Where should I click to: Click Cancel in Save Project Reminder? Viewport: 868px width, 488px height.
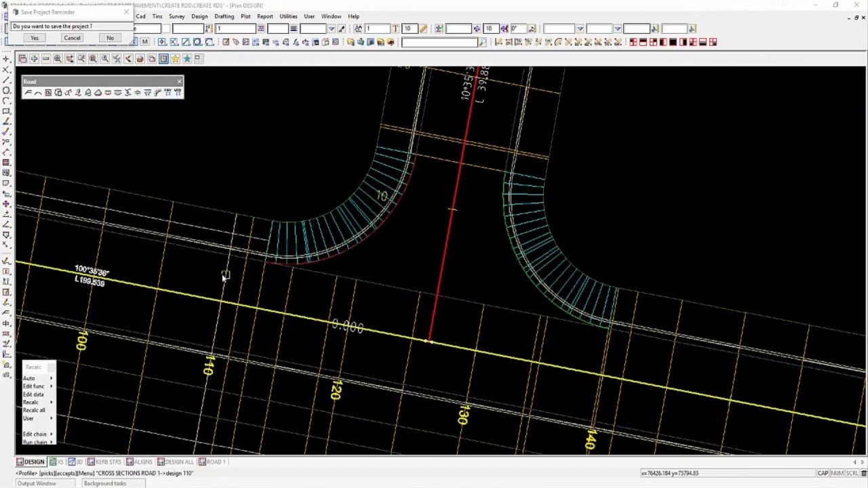(x=72, y=38)
